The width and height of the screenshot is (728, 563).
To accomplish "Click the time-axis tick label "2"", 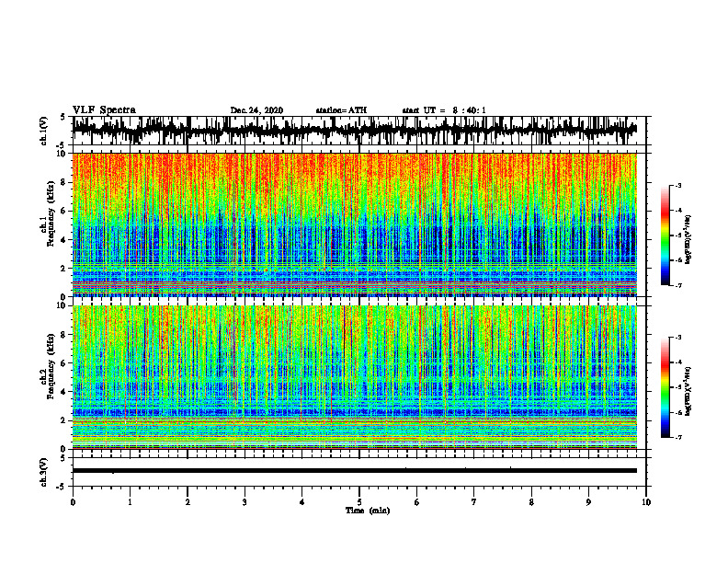I will coord(188,502).
